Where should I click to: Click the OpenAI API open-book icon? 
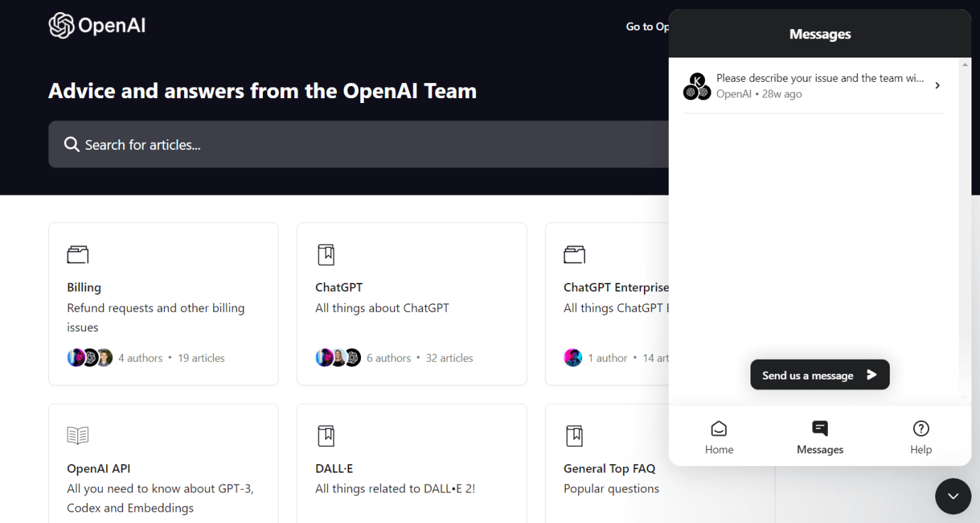pyautogui.click(x=77, y=436)
